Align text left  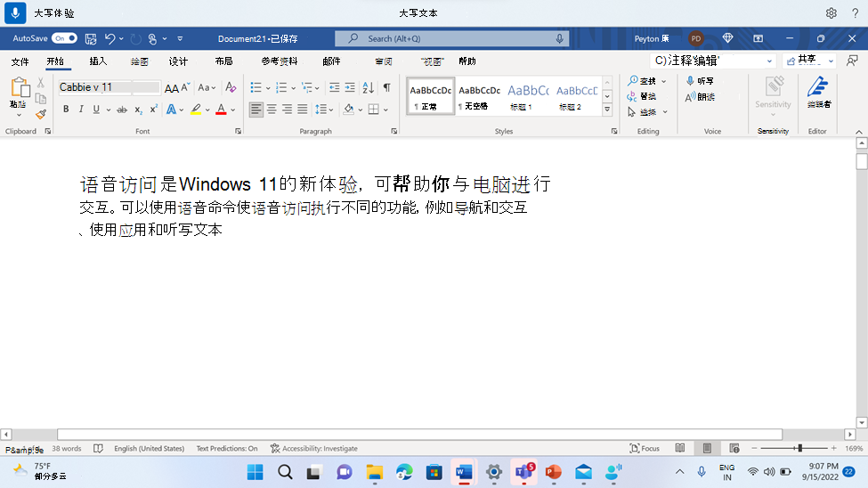coord(256,110)
